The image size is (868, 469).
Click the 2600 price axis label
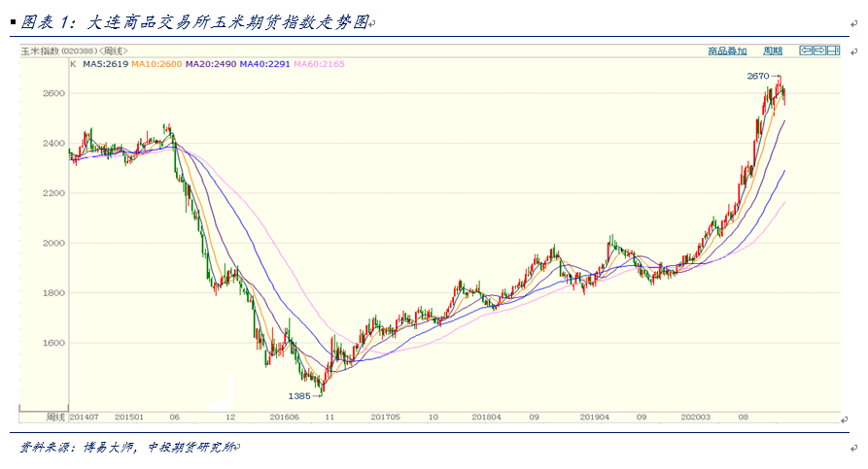tap(53, 93)
